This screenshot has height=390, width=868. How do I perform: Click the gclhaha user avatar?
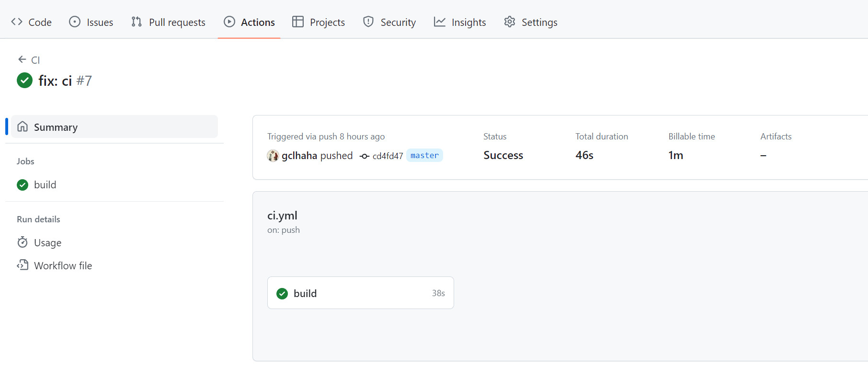(273, 156)
